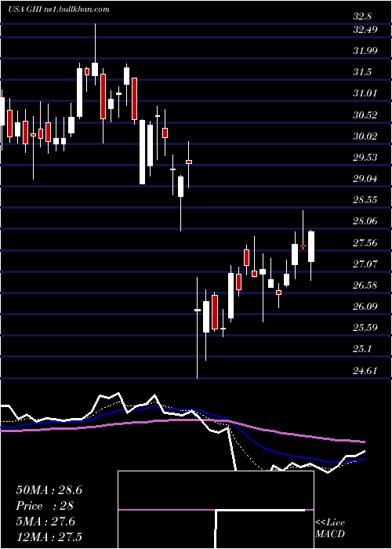Click the 26.58 price axis label

pos(365,285)
